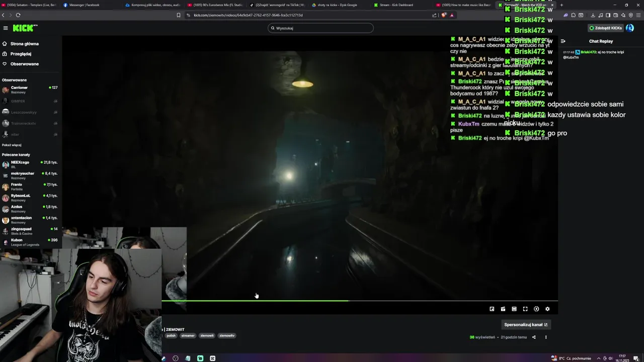Screen dimensions: 644x362
Task: Click the Brave shields icon
Action: pos(444,15)
